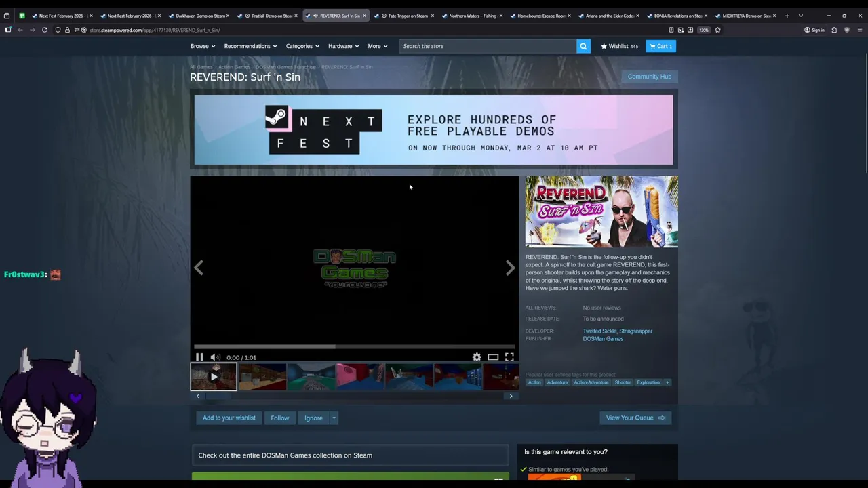Open the All Games breadcrumb

click(201, 67)
